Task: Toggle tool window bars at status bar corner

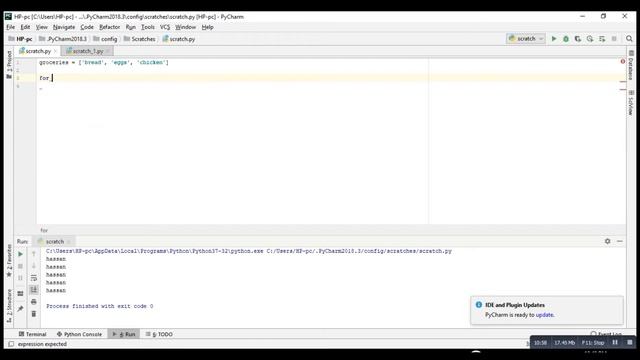Action: tap(11, 344)
